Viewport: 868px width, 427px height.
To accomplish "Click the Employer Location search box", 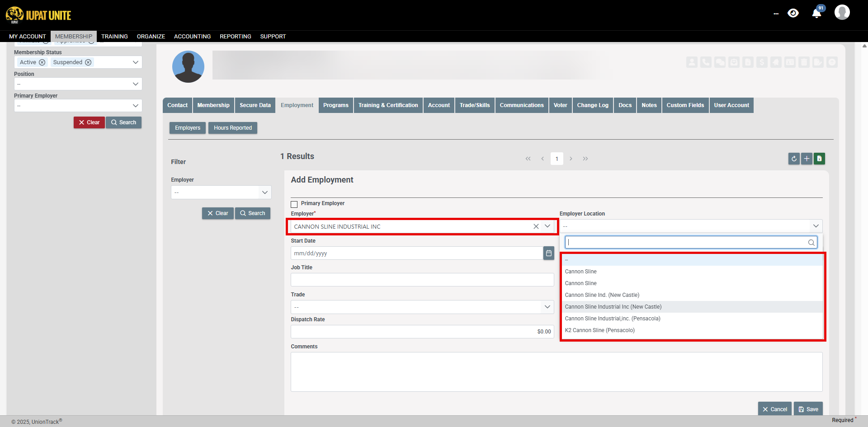I will pyautogui.click(x=691, y=242).
